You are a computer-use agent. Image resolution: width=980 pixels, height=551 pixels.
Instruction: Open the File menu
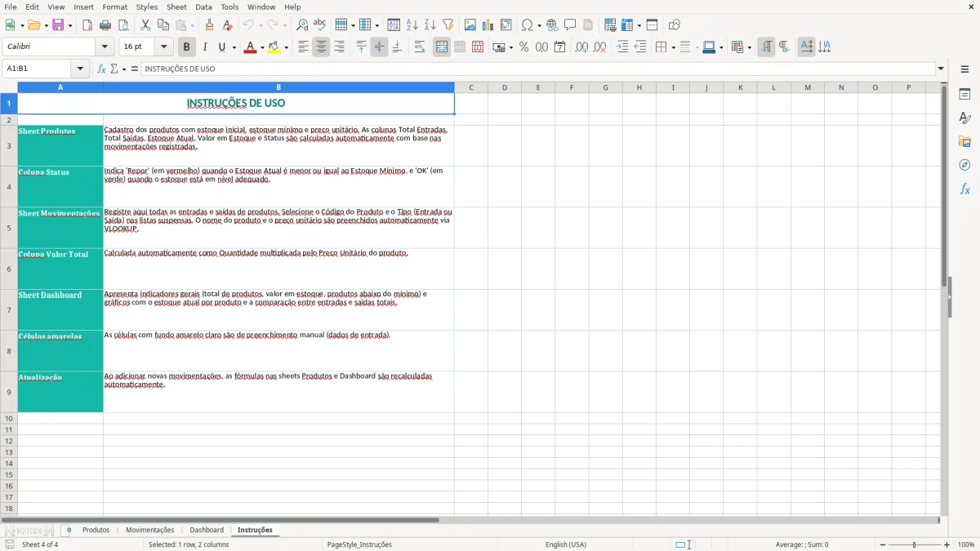(10, 7)
